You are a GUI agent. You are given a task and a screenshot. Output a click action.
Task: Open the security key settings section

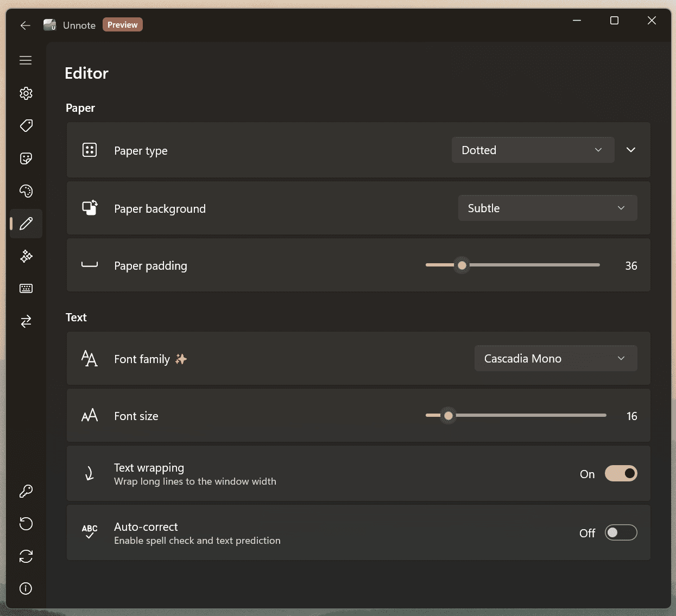[26, 491]
